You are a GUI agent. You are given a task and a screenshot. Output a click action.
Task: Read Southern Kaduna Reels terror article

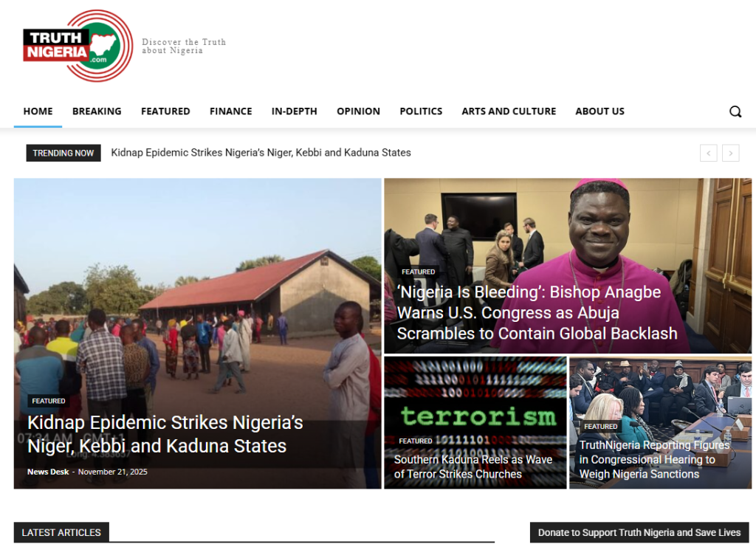[473, 467]
